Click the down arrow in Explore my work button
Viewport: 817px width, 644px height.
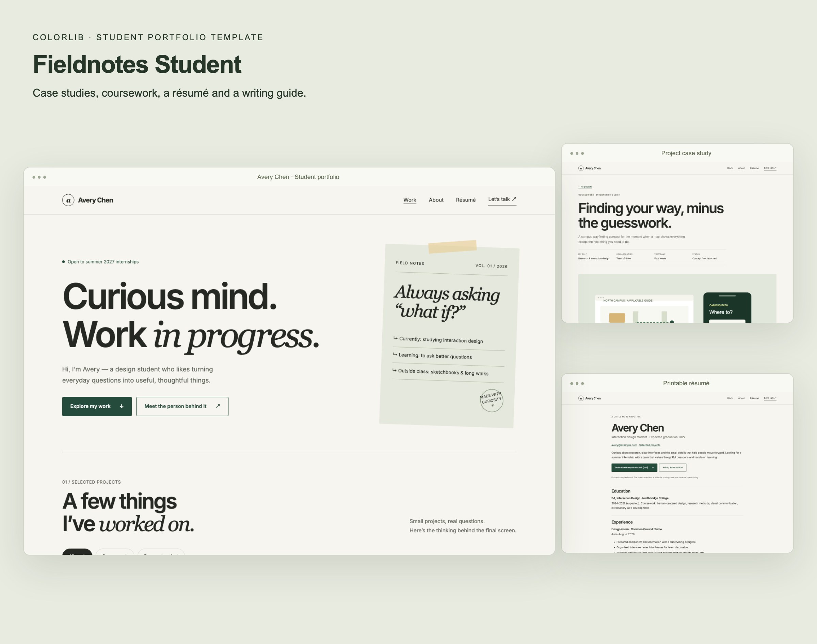(x=122, y=406)
